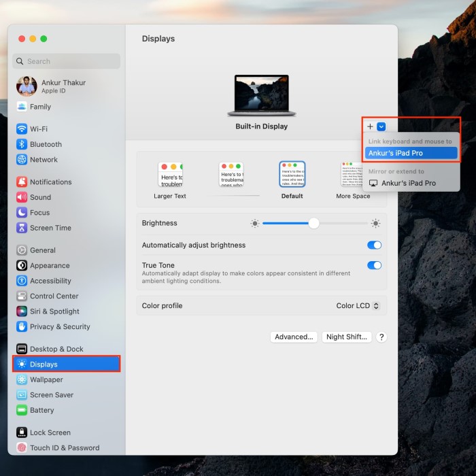Open Appearance settings icon

coord(22,265)
